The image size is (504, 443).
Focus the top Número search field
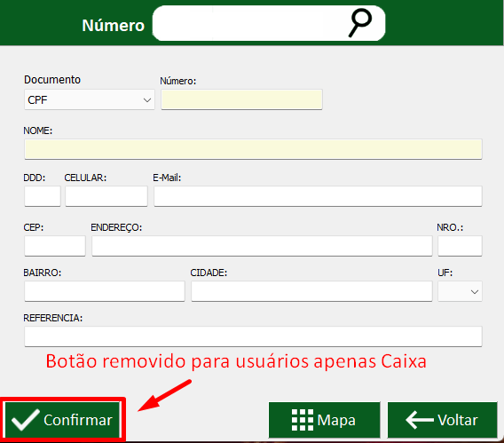click(251, 23)
